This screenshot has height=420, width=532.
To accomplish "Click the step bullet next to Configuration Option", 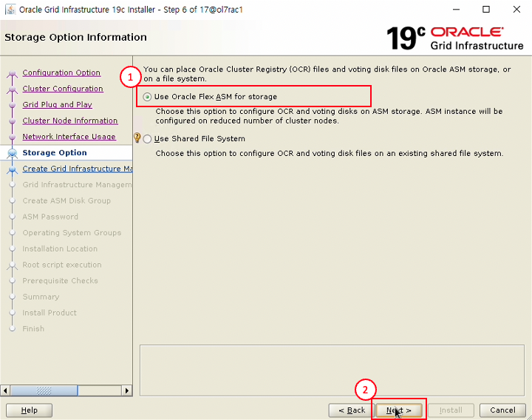I will click(13, 73).
